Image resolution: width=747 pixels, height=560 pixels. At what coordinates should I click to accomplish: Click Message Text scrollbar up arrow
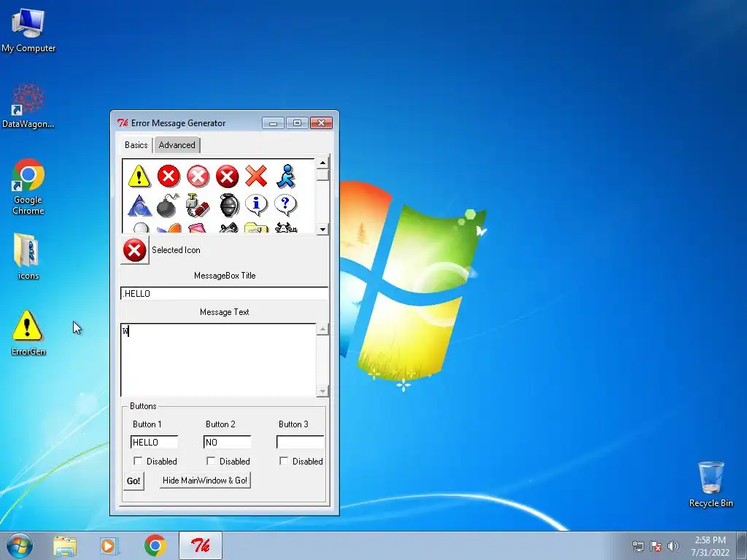coord(322,329)
